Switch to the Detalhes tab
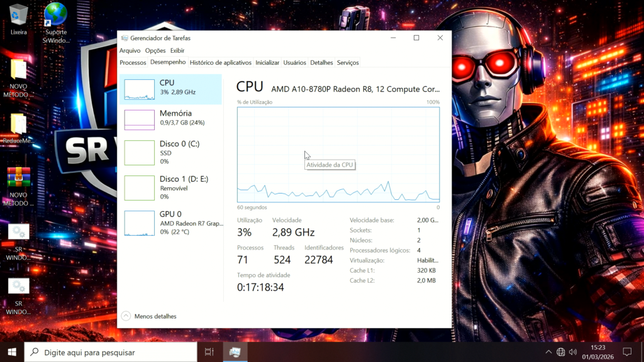 (321, 63)
